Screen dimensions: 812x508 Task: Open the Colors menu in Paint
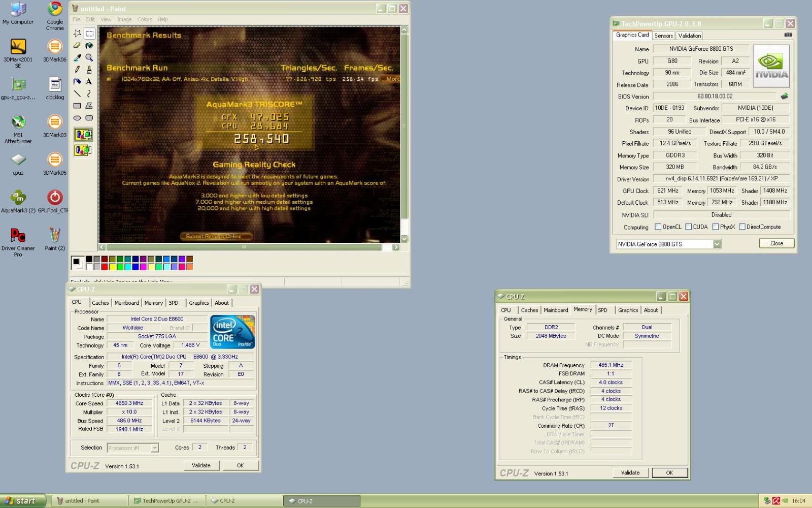pyautogui.click(x=145, y=19)
